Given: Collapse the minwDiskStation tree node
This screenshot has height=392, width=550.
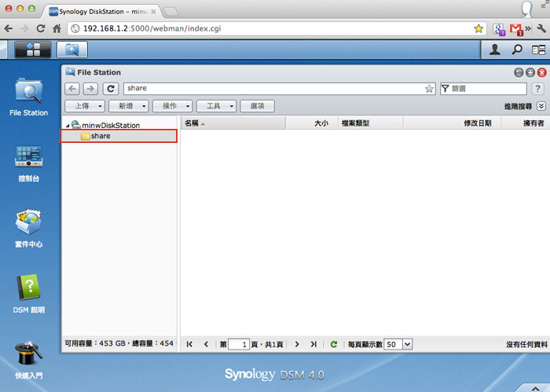Looking at the screenshot, I should coord(68,126).
